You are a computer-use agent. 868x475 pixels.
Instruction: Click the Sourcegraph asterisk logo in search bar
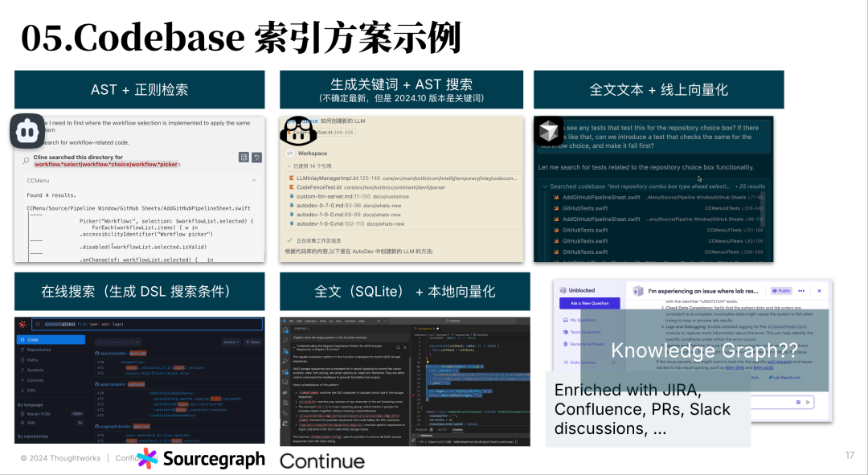(23, 325)
